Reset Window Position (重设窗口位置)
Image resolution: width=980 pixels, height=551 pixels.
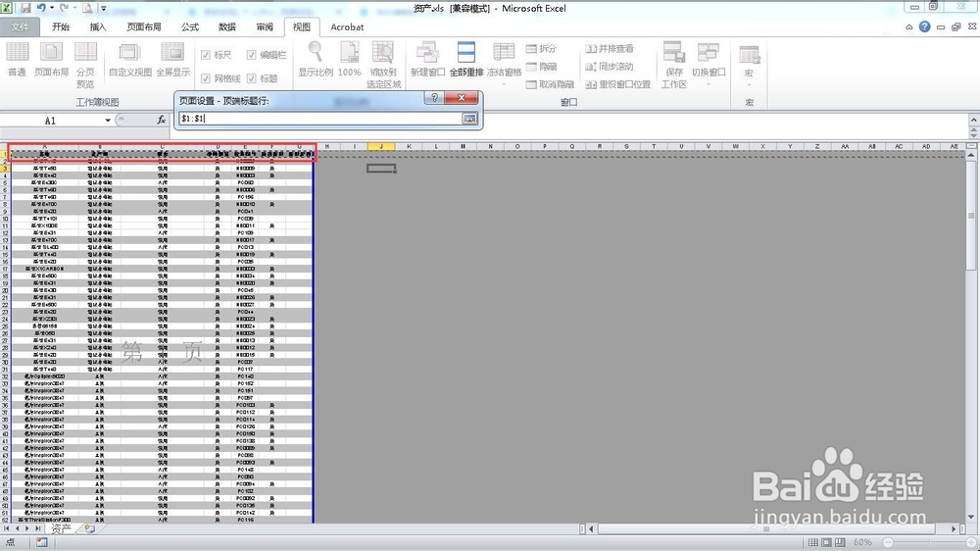coord(618,84)
